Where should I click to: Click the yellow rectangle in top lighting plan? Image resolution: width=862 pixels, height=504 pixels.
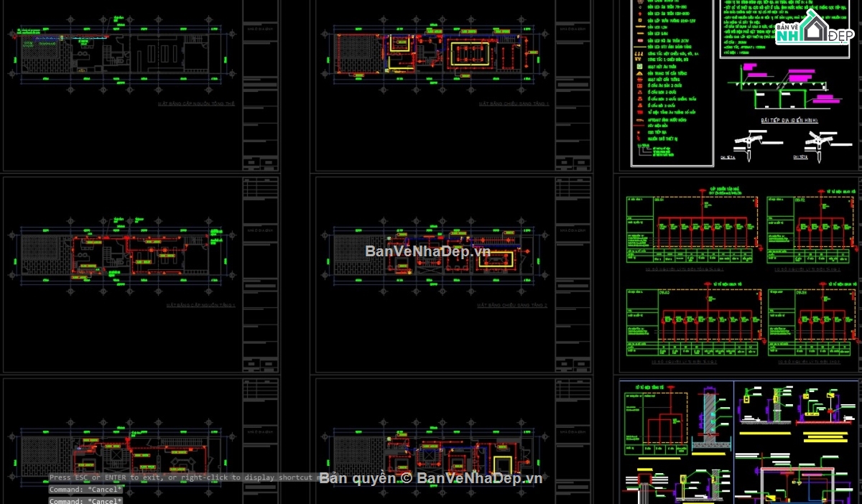pyautogui.click(x=469, y=55)
